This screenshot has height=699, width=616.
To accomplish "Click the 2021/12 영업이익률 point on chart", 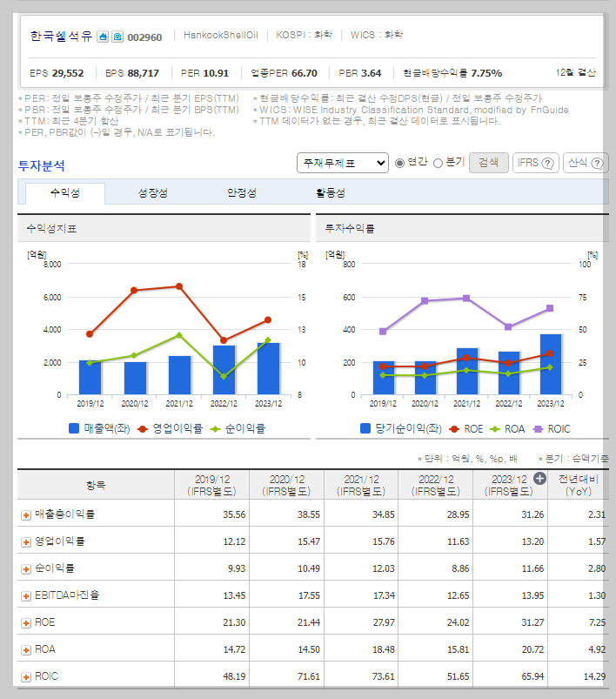I will coord(179,286).
